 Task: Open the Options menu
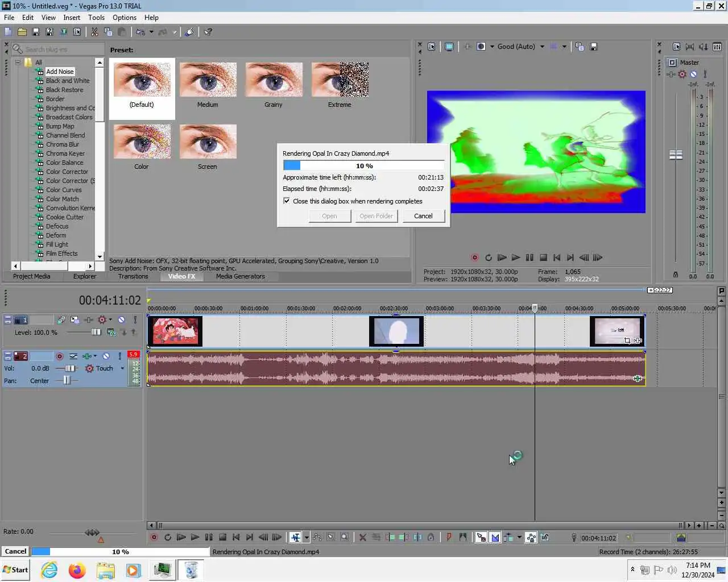coord(125,18)
